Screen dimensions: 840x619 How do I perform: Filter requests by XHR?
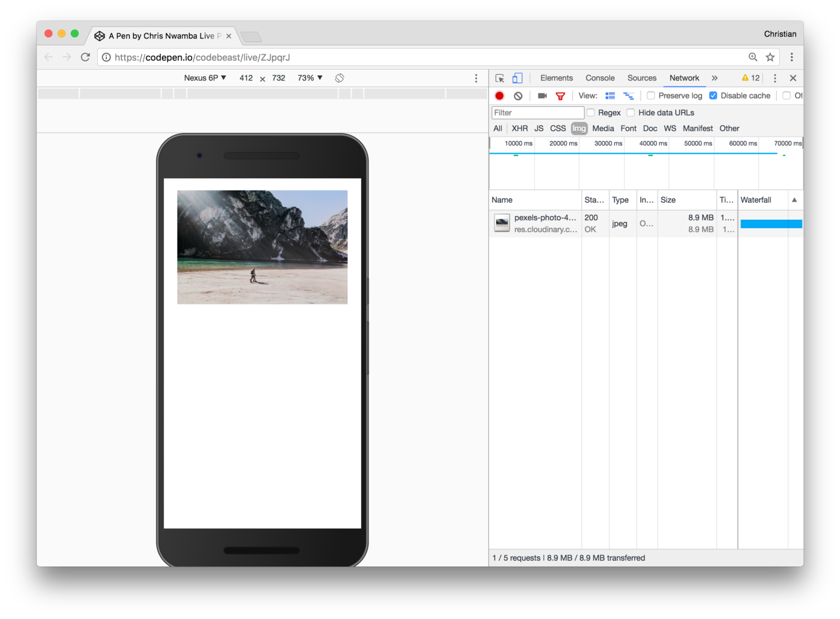(520, 128)
